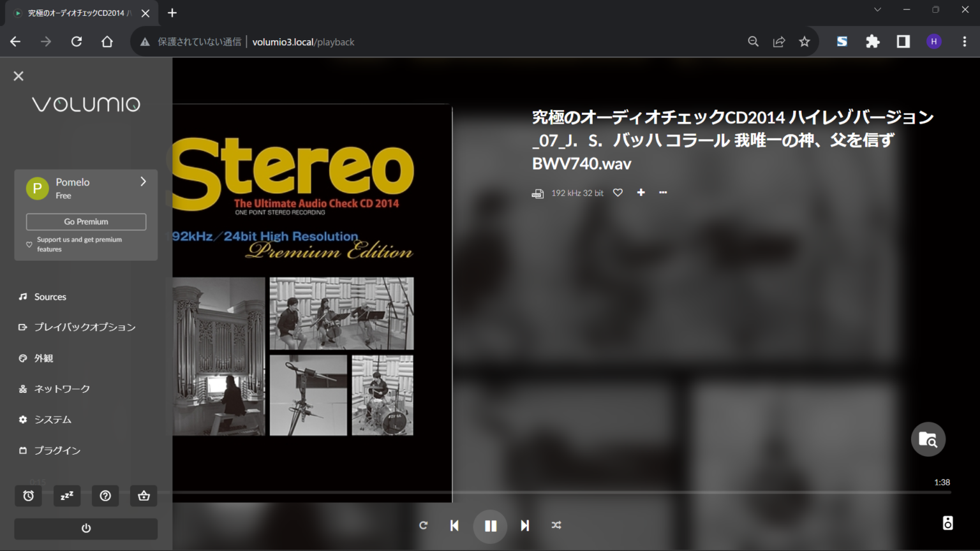
Task: Pause the currently playing track
Action: point(490,525)
